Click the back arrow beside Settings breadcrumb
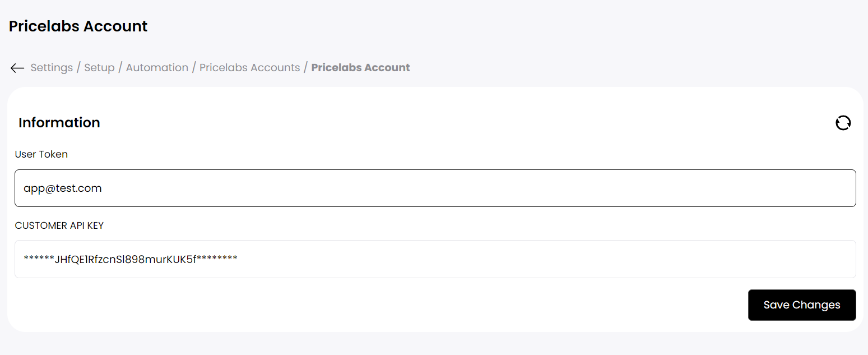 [x=17, y=68]
